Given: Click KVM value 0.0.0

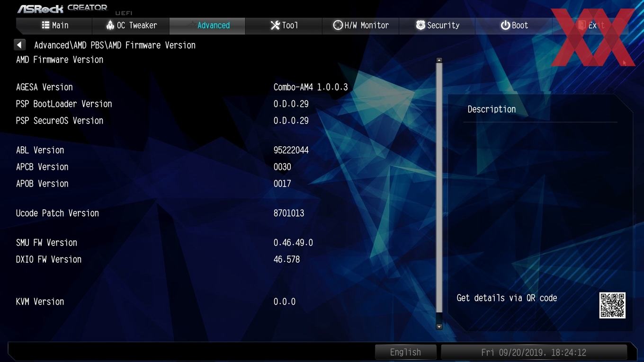Looking at the screenshot, I should pyautogui.click(x=285, y=301).
